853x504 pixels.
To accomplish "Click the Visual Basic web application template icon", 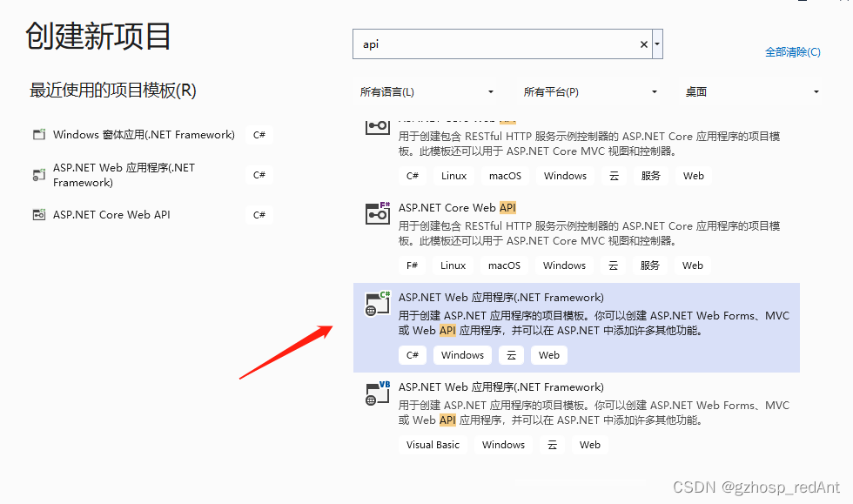I will point(377,393).
